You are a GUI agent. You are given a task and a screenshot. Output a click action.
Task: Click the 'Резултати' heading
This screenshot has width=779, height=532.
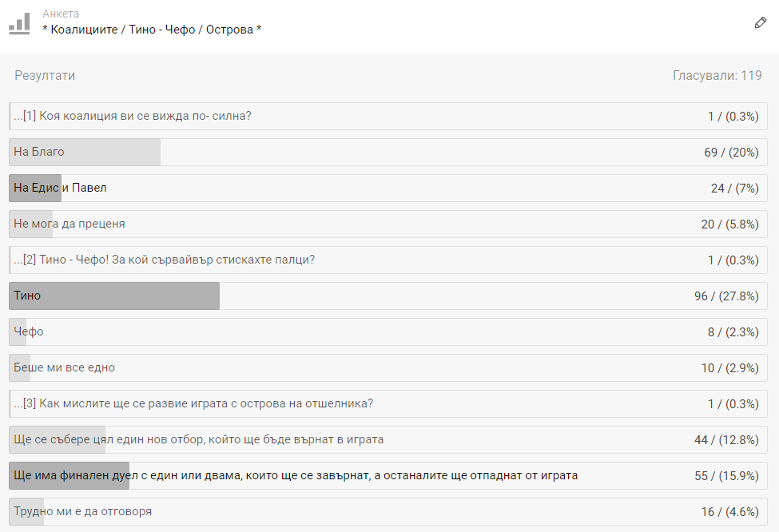45,75
